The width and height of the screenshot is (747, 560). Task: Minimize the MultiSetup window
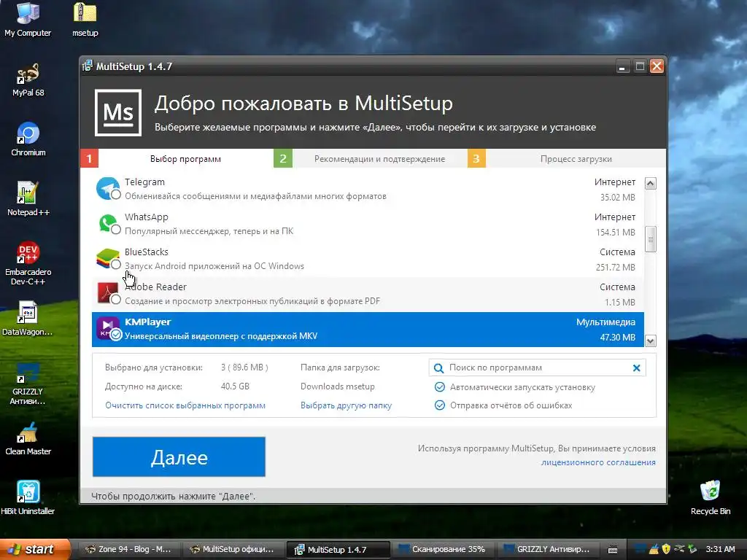click(x=622, y=66)
